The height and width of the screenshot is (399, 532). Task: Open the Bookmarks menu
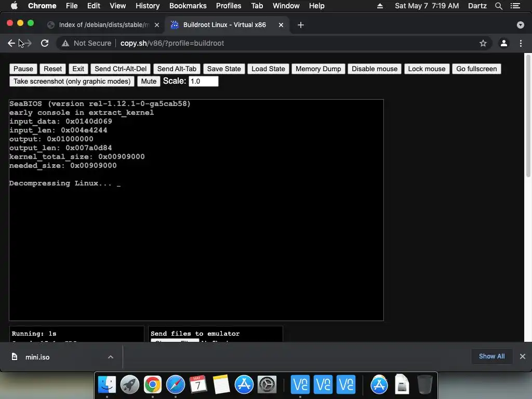coord(188,6)
